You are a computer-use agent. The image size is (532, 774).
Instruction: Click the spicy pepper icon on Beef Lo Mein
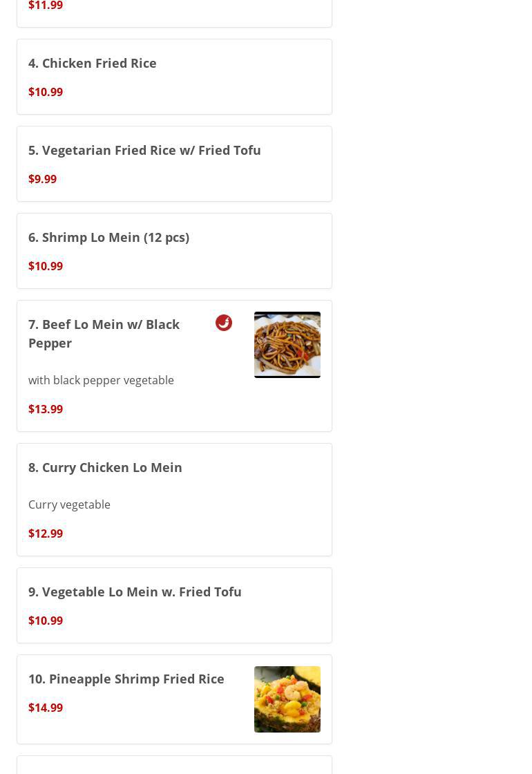pos(224,323)
